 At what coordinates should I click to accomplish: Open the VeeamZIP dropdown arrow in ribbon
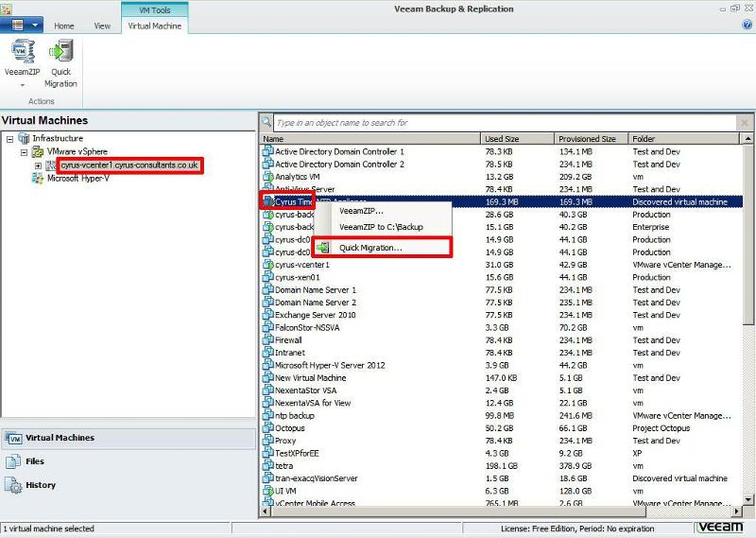click(x=22, y=85)
